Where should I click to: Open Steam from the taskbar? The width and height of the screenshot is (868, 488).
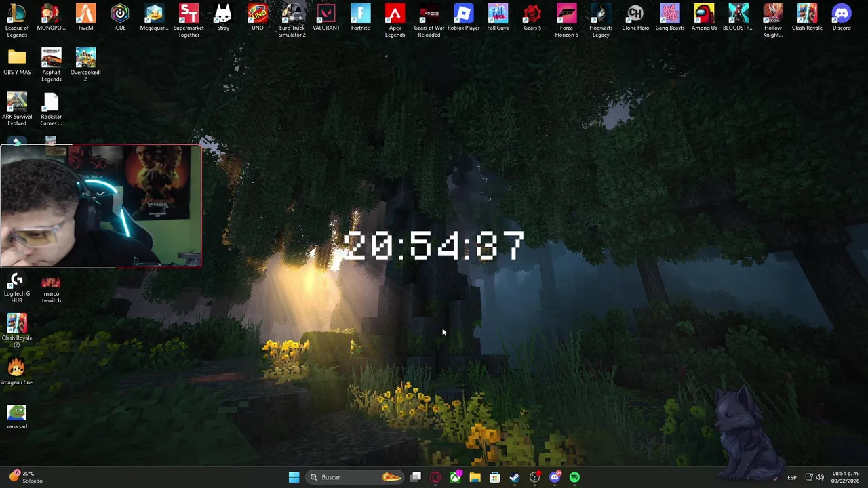[x=515, y=477]
